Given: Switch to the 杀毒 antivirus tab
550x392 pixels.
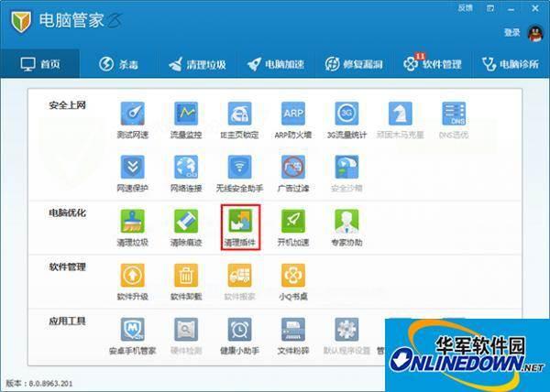Looking at the screenshot, I should click(118, 64).
